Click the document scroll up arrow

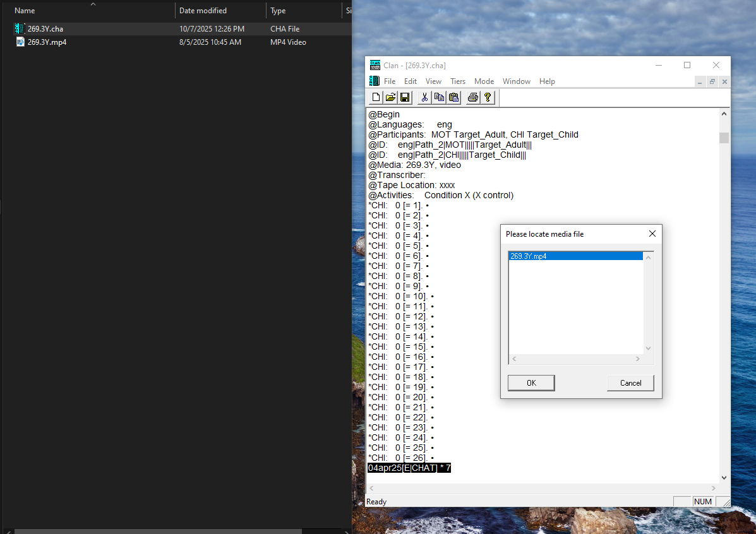click(x=724, y=114)
